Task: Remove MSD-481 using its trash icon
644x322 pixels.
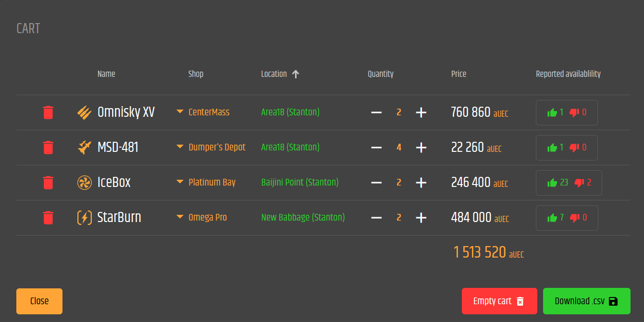Action: coord(48,148)
